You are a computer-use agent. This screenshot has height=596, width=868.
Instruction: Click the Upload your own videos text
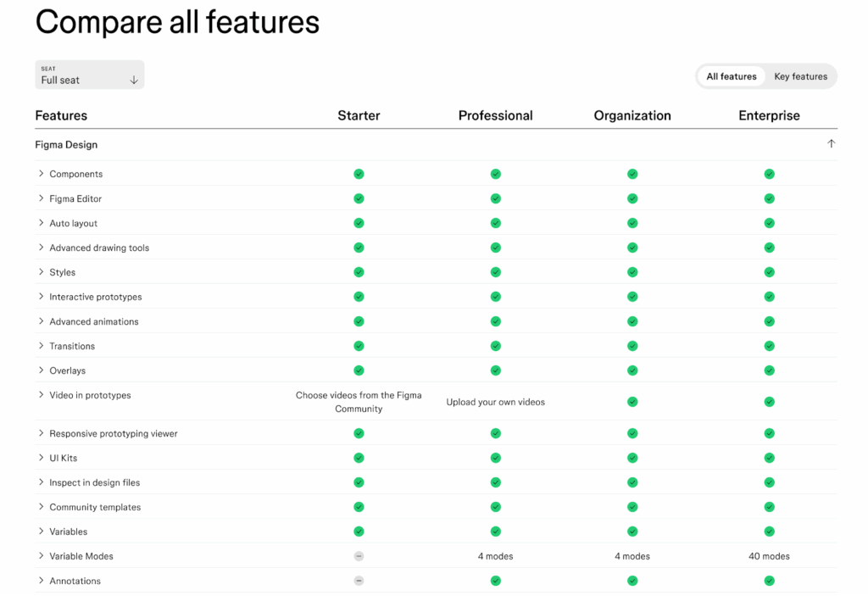pos(495,402)
